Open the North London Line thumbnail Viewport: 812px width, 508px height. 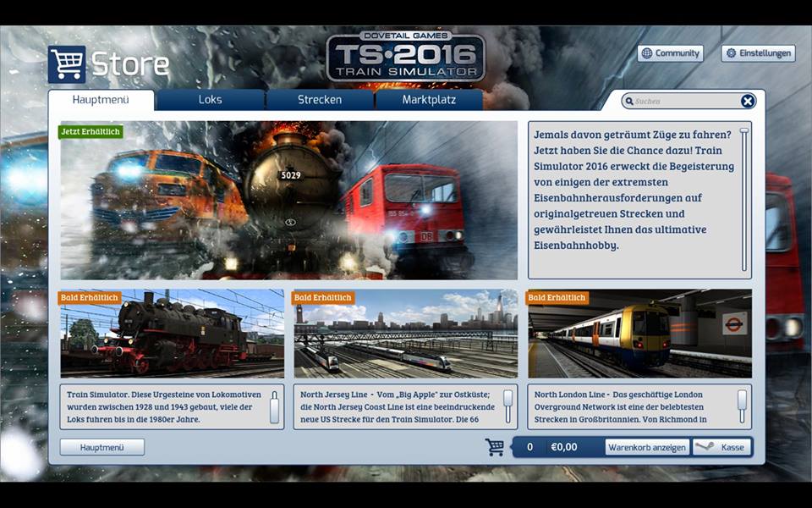[x=640, y=334]
